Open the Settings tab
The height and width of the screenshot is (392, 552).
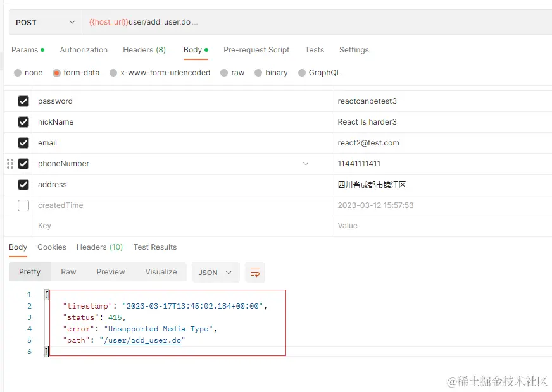pos(354,50)
